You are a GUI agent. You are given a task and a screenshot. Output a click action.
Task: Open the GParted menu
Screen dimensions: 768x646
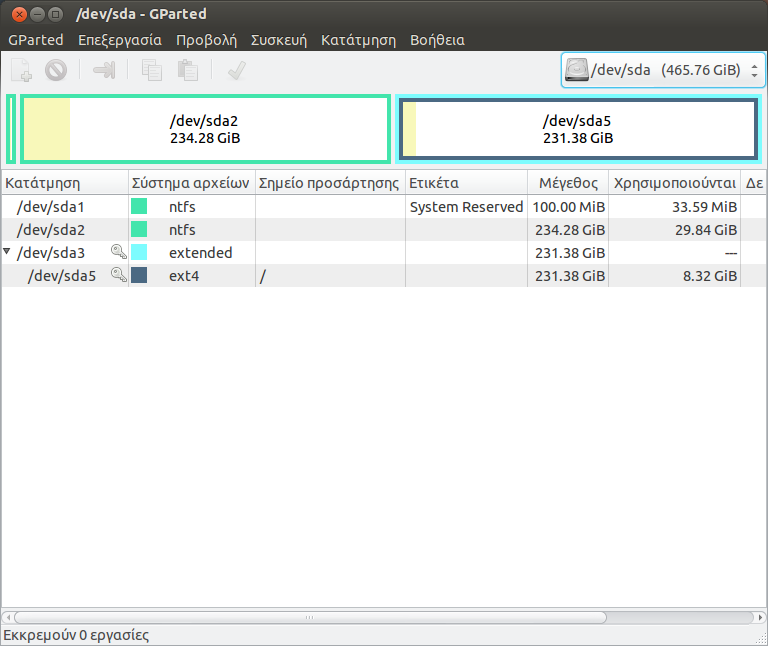pyautogui.click(x=36, y=40)
